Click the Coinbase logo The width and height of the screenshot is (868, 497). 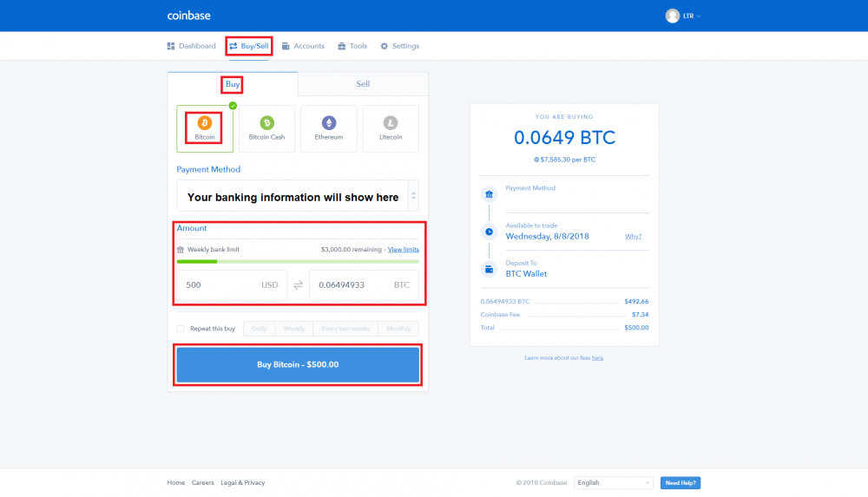[188, 16]
